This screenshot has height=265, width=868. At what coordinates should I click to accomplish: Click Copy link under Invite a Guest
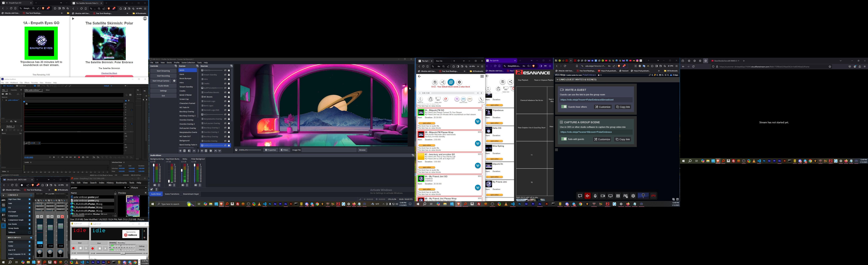pyautogui.click(x=623, y=107)
